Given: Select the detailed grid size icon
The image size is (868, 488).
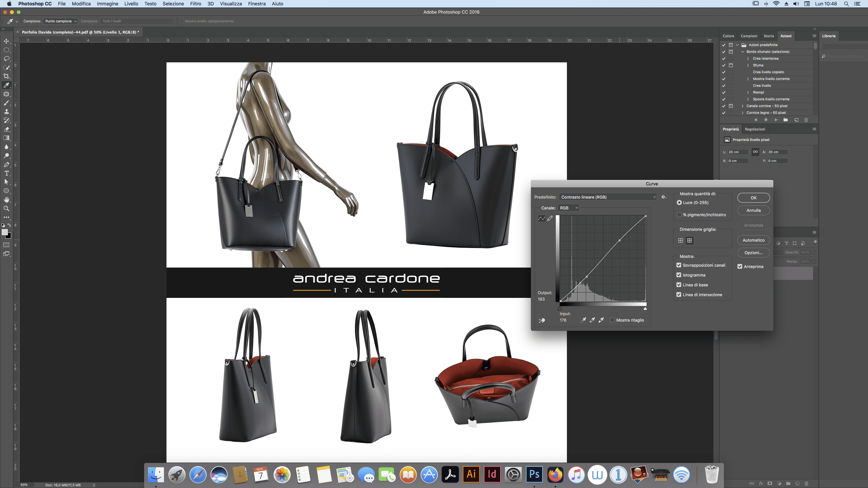Looking at the screenshot, I should pos(689,240).
